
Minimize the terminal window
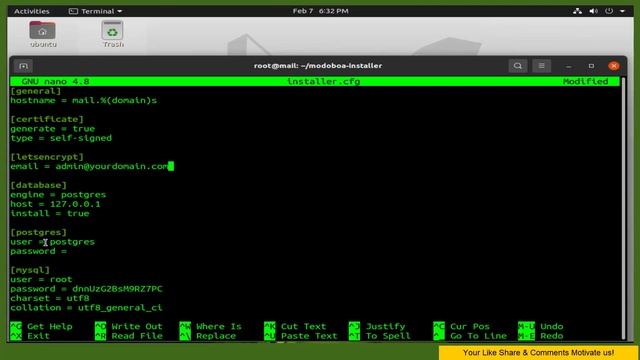[569, 66]
